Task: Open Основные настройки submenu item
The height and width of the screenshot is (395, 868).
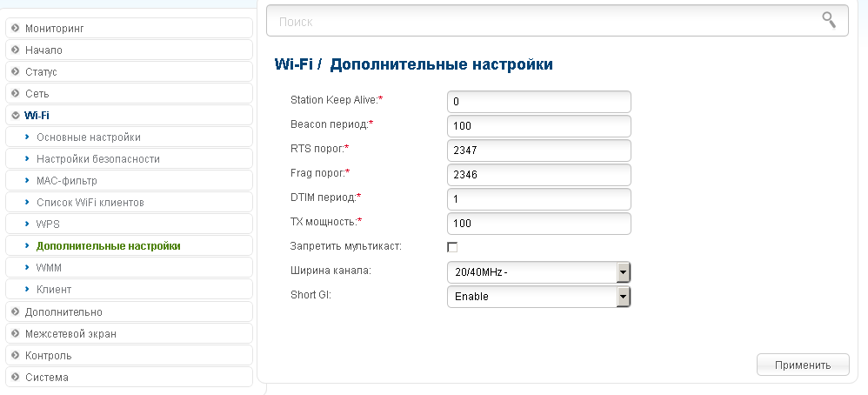Action: pos(88,137)
